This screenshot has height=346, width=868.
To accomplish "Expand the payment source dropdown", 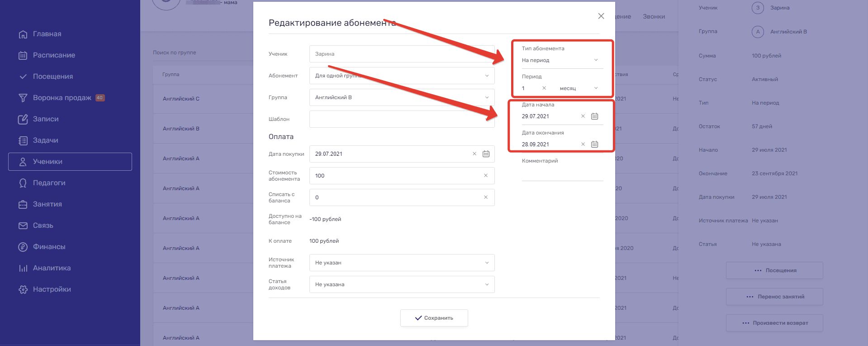I will (x=402, y=263).
